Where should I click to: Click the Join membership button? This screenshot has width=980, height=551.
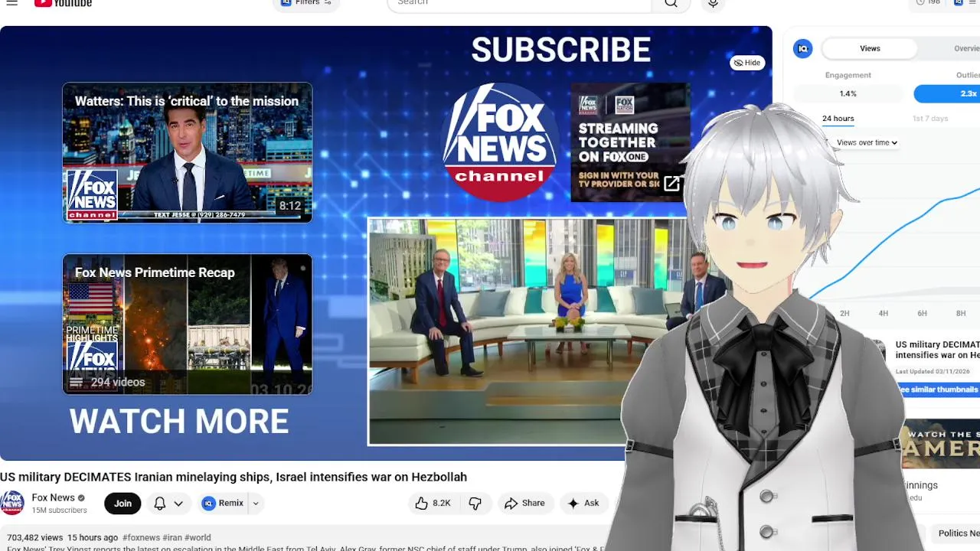click(x=122, y=503)
